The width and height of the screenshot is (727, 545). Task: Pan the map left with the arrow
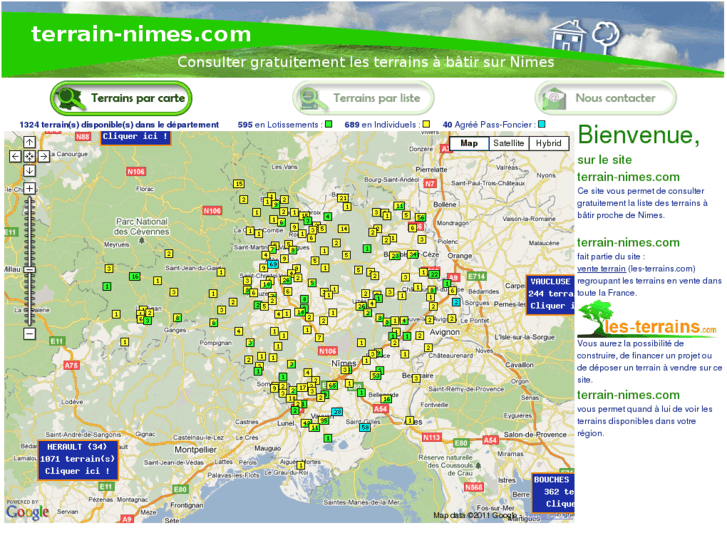15,156
